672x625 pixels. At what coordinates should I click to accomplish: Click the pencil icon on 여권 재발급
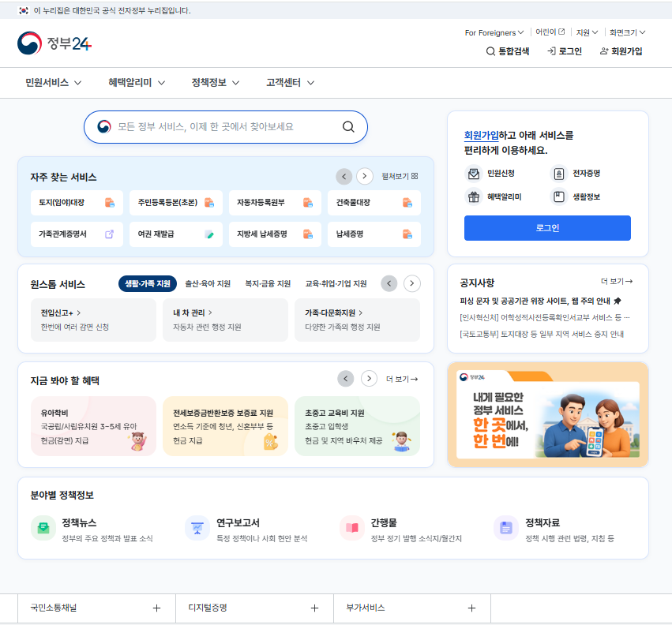pos(209,234)
